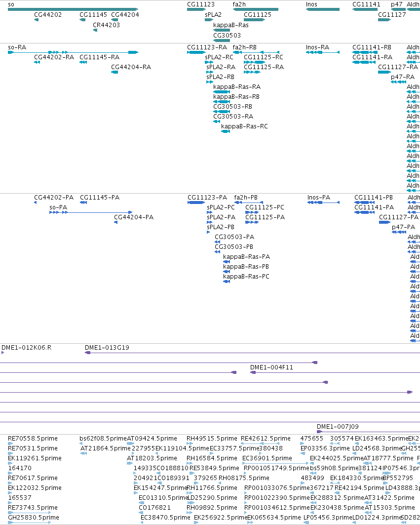Click the fa2h gene bar glyph
Viewport: 420px width, 525px height.
[255, 9]
